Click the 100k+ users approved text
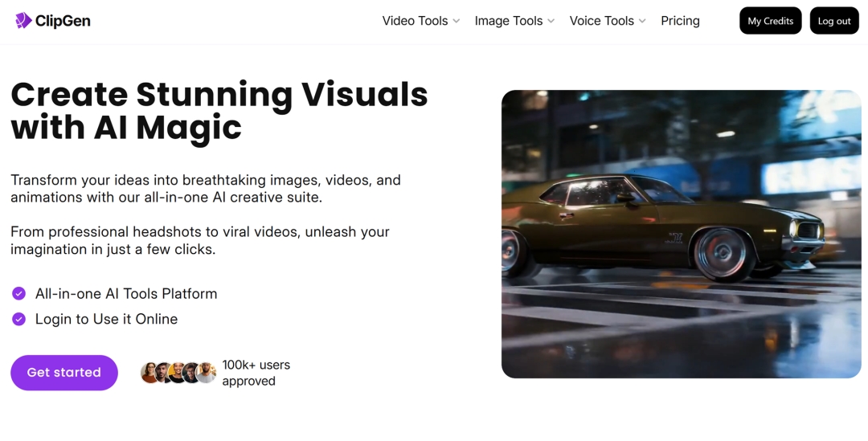This screenshot has width=868, height=441. click(256, 373)
